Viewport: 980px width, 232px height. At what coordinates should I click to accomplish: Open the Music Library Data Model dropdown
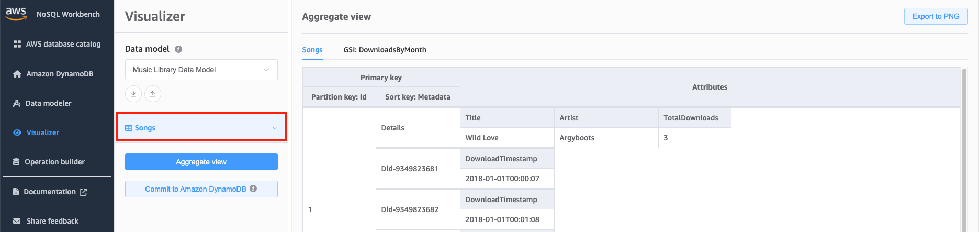click(x=201, y=70)
